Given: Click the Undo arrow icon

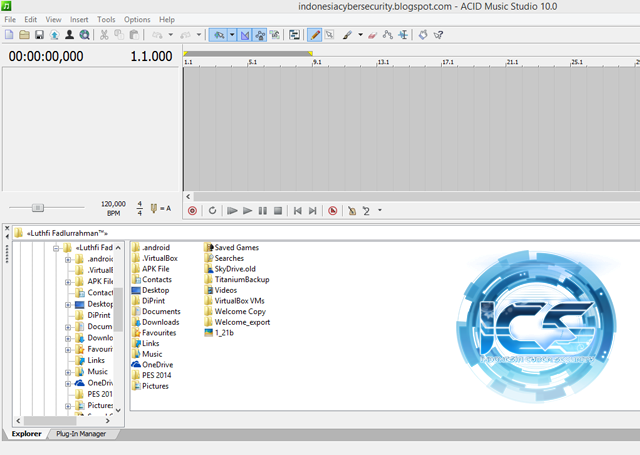Looking at the screenshot, I should [157, 35].
